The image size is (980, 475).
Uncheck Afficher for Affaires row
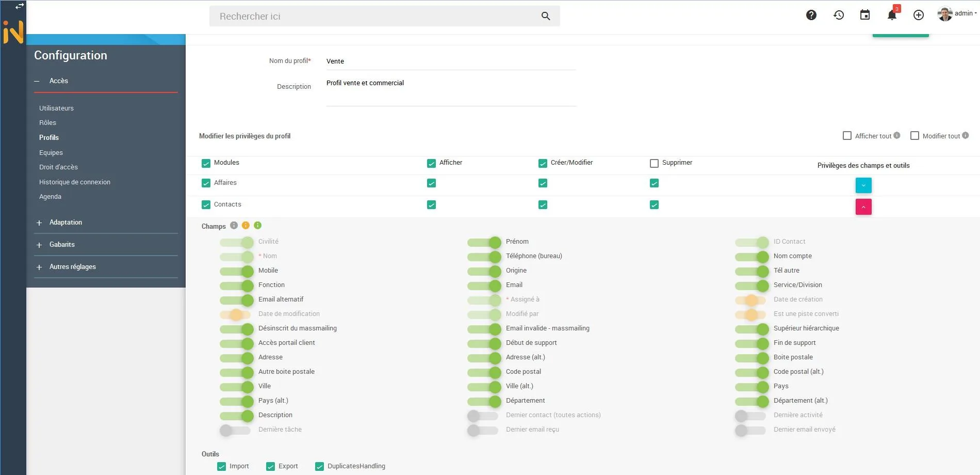coord(431,183)
